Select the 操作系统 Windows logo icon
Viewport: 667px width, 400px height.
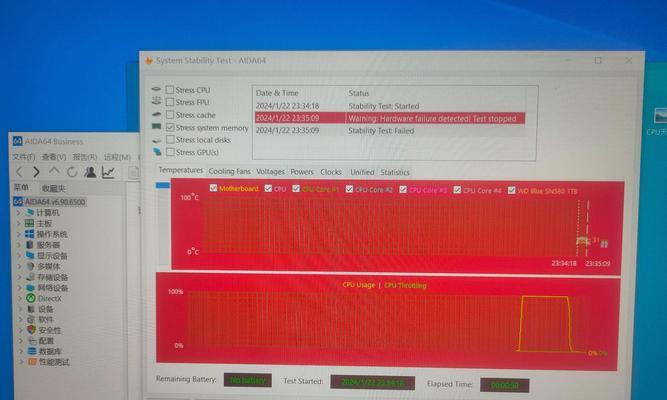point(29,234)
